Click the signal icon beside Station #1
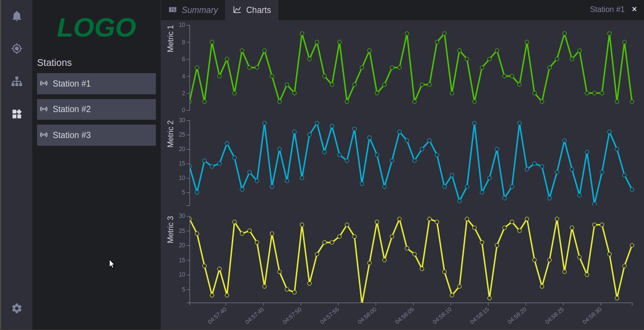This screenshot has width=644, height=330. coord(44,83)
